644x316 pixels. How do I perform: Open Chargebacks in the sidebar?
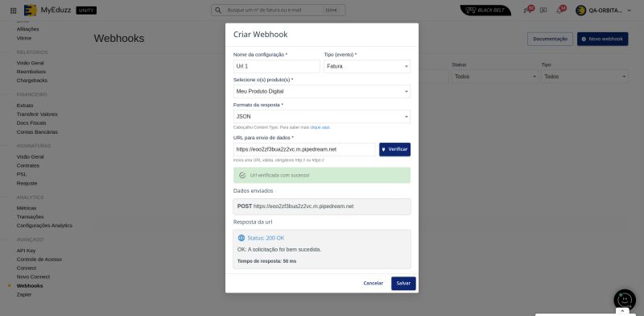(32, 81)
